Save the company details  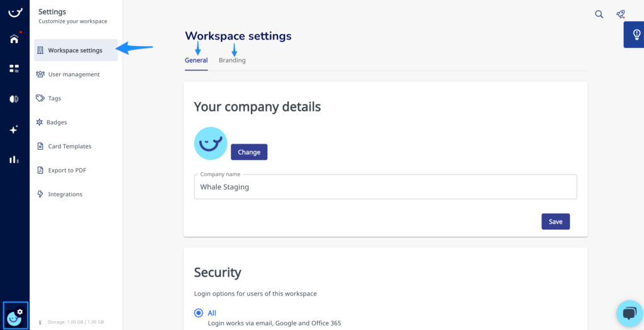[555, 222]
